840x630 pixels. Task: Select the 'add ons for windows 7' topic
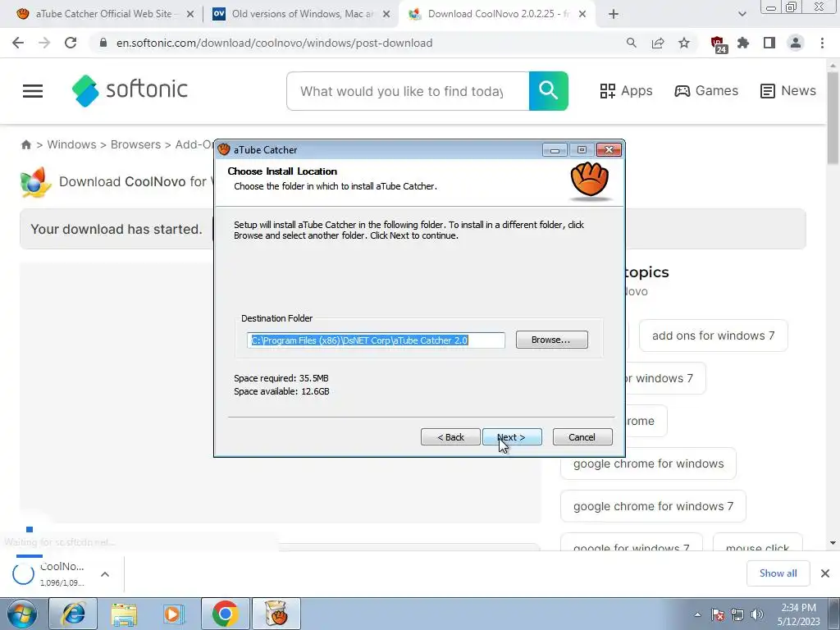[x=714, y=336]
